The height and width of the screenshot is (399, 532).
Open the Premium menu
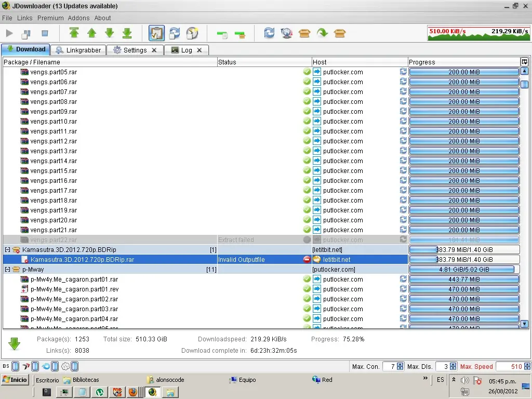[x=50, y=18]
